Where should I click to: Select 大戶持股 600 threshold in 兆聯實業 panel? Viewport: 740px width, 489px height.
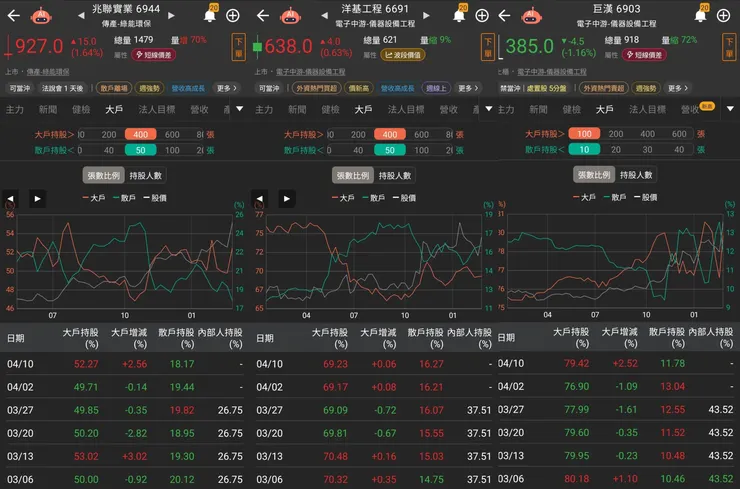(172, 135)
